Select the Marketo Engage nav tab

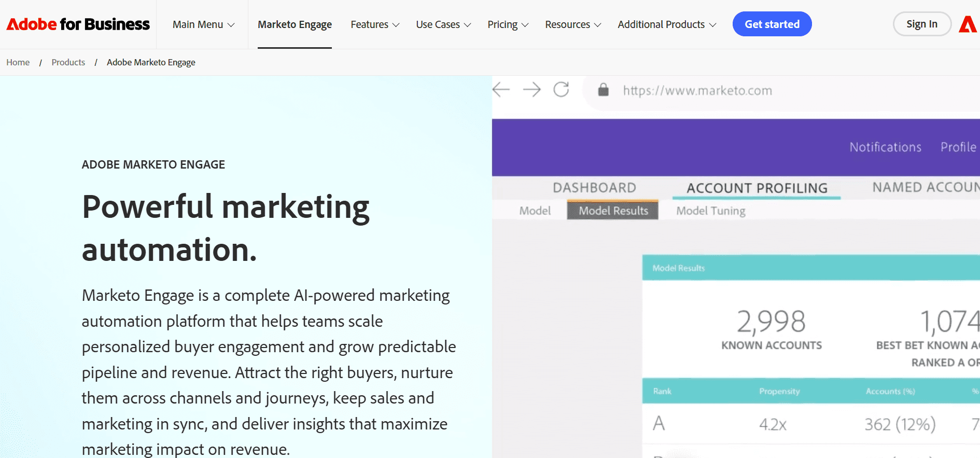[x=295, y=24]
